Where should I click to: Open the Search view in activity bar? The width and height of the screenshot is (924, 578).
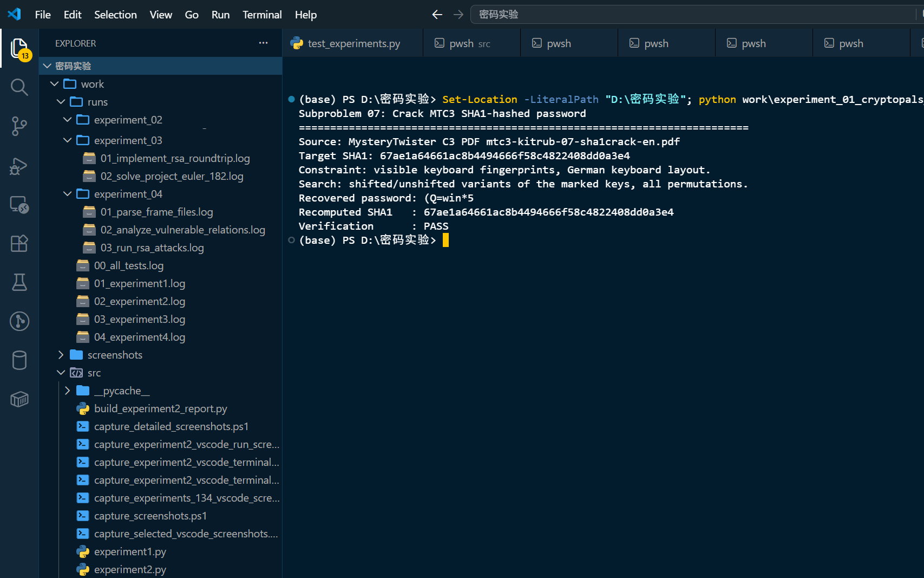(19, 87)
